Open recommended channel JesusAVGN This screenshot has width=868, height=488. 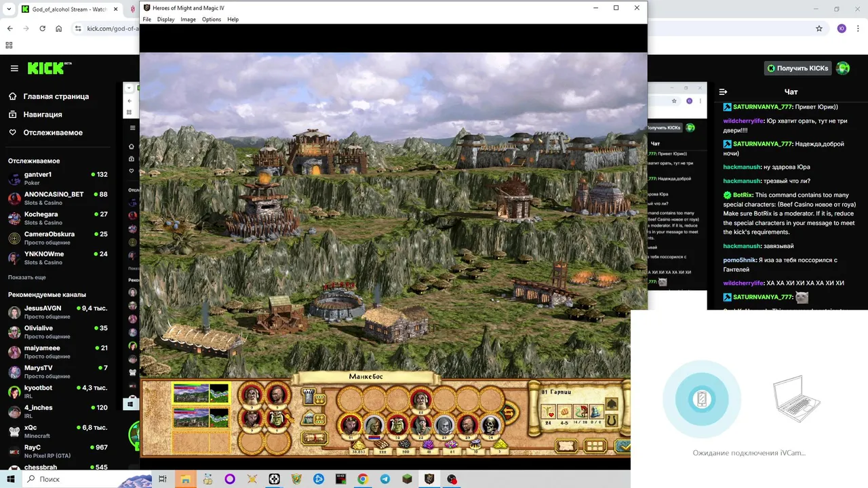pos(58,312)
